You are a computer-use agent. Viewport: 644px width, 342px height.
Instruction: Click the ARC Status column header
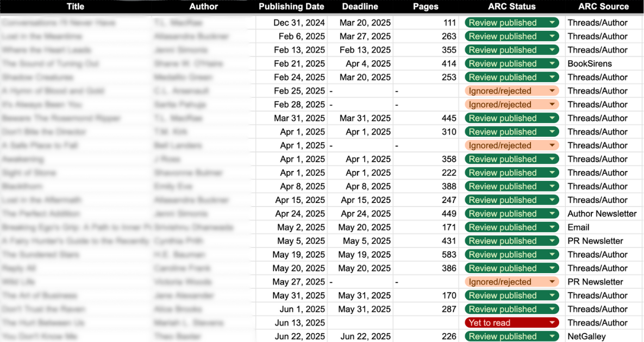tap(511, 7)
